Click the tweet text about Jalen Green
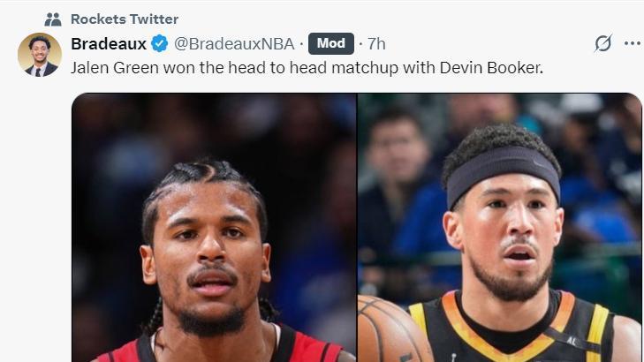The image size is (644, 362). (x=307, y=68)
